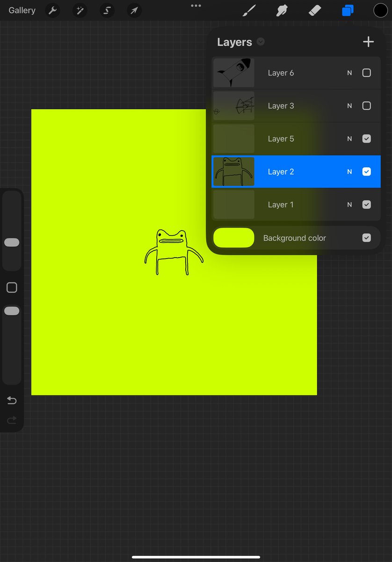Image resolution: width=392 pixels, height=562 pixels.
Task: Select the 'Layer 2' name text
Action: pos(281,171)
